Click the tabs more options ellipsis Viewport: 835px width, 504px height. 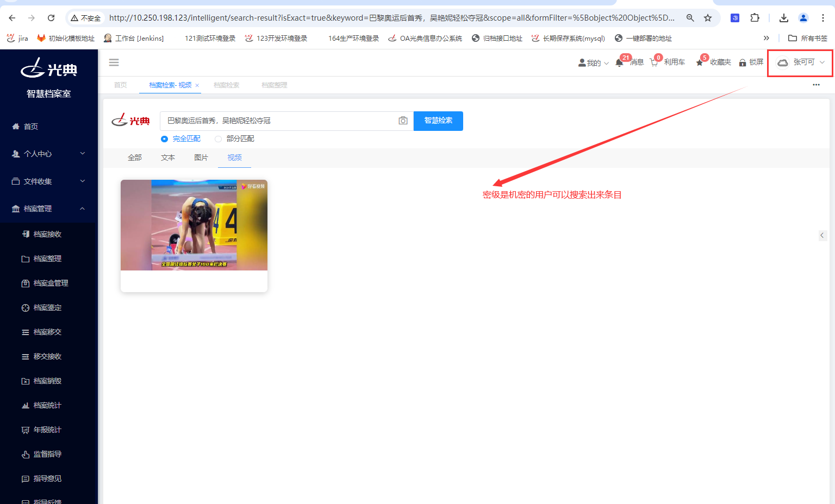coord(816,85)
